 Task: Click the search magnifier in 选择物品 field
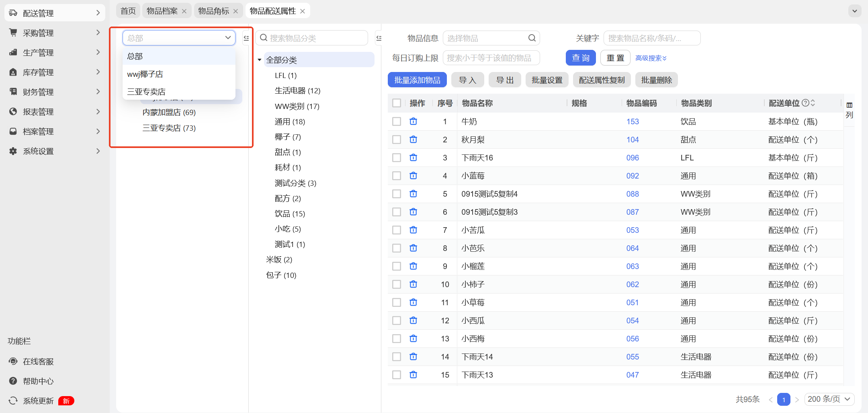(532, 38)
